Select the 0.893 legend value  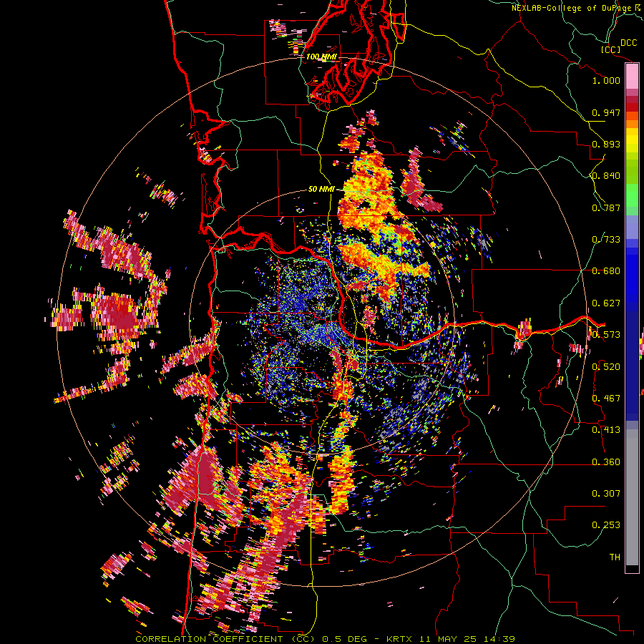click(606, 144)
